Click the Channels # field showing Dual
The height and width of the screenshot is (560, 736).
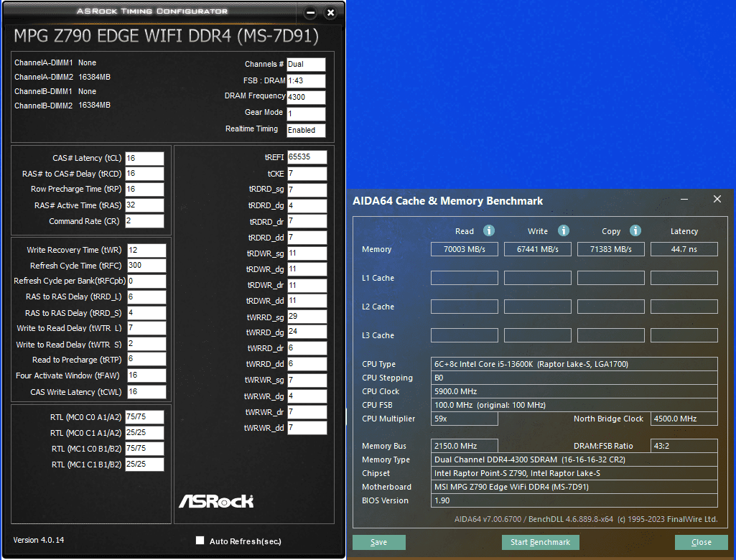[306, 65]
